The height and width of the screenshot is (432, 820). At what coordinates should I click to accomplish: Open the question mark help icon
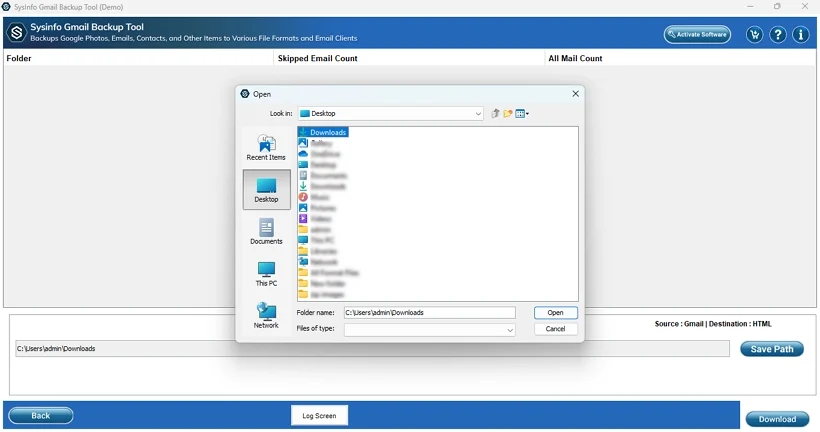click(x=778, y=35)
